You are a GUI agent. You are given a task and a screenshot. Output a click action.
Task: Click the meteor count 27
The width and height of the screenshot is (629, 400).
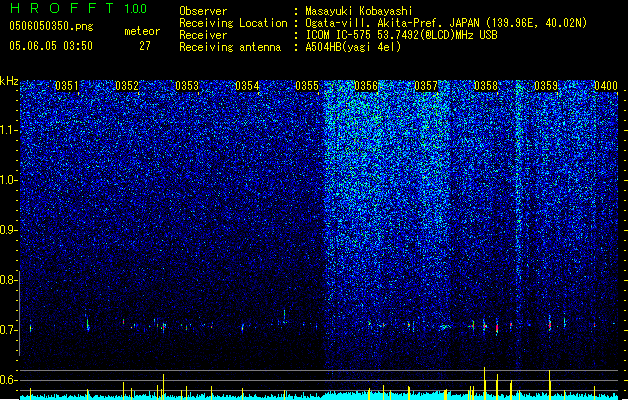pyautogui.click(x=145, y=46)
